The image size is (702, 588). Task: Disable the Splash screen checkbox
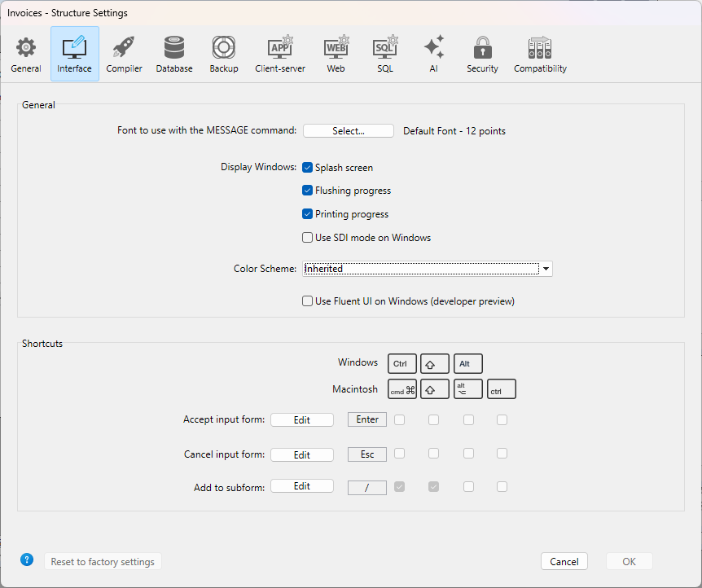[308, 168]
